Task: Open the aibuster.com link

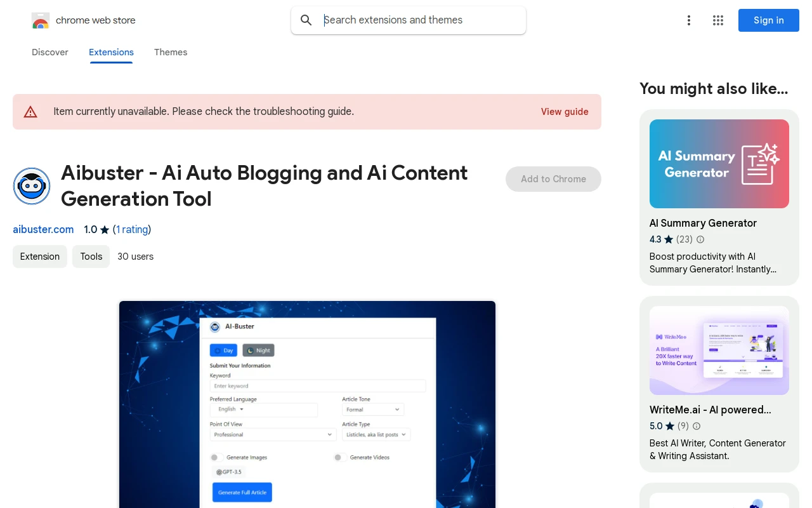Action: [43, 229]
